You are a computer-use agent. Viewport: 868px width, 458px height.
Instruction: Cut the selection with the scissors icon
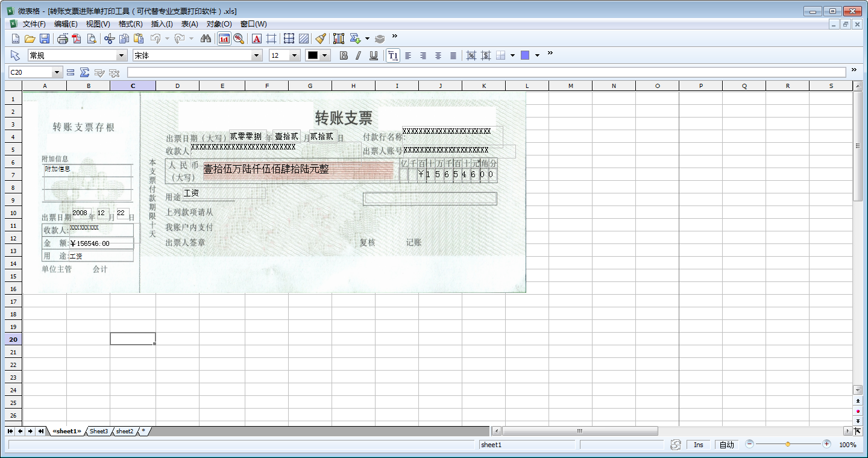tap(109, 39)
